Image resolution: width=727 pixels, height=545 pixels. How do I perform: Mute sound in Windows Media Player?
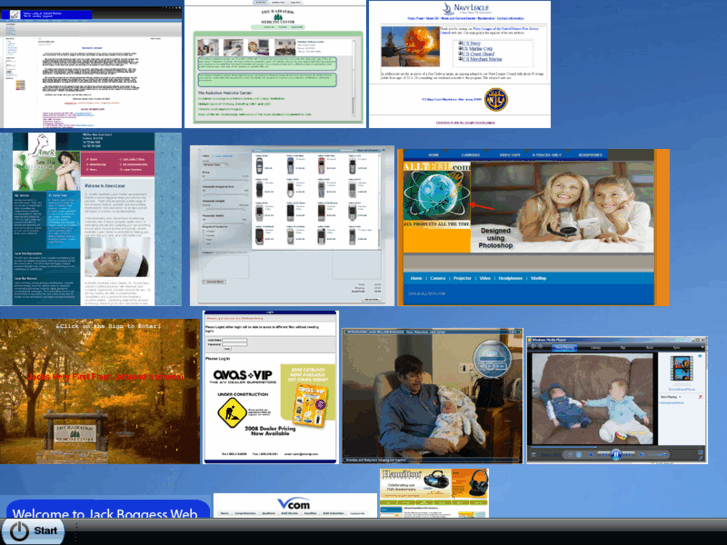tap(642, 455)
